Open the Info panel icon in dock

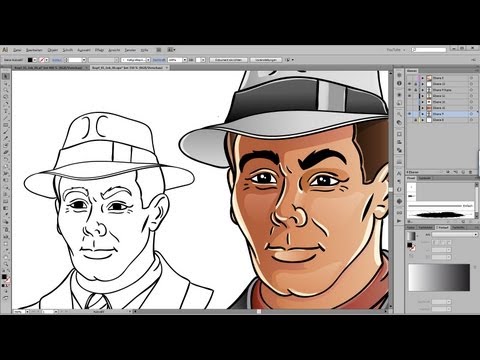(399, 83)
